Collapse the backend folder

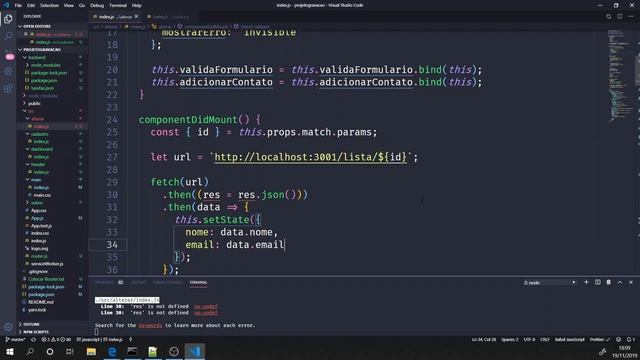tap(37, 58)
